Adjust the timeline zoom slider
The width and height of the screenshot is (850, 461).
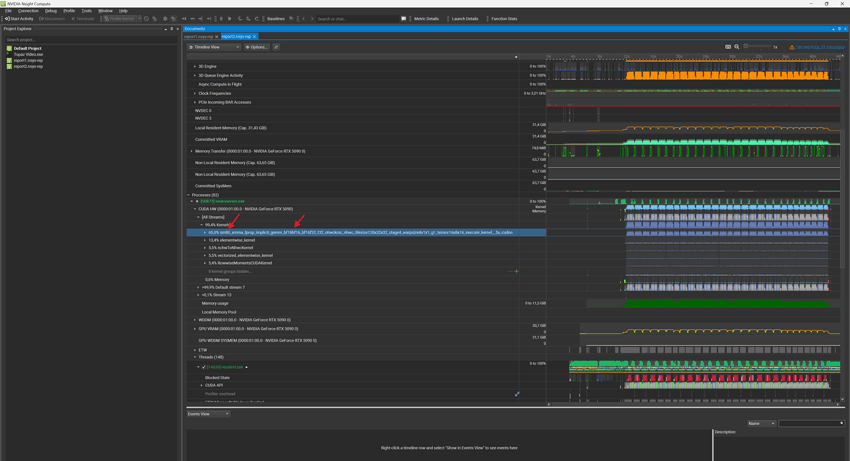click(x=757, y=47)
